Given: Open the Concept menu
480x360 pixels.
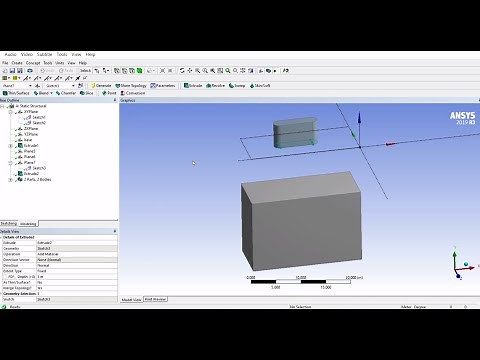Looking at the screenshot, I should click(33, 63).
